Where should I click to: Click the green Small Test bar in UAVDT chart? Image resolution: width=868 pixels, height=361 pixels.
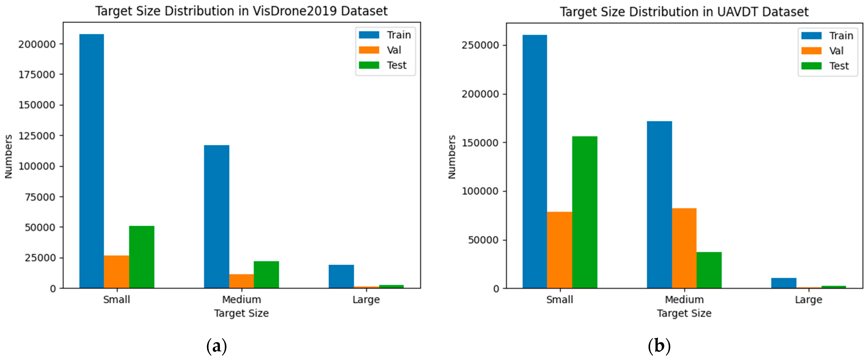click(585, 212)
